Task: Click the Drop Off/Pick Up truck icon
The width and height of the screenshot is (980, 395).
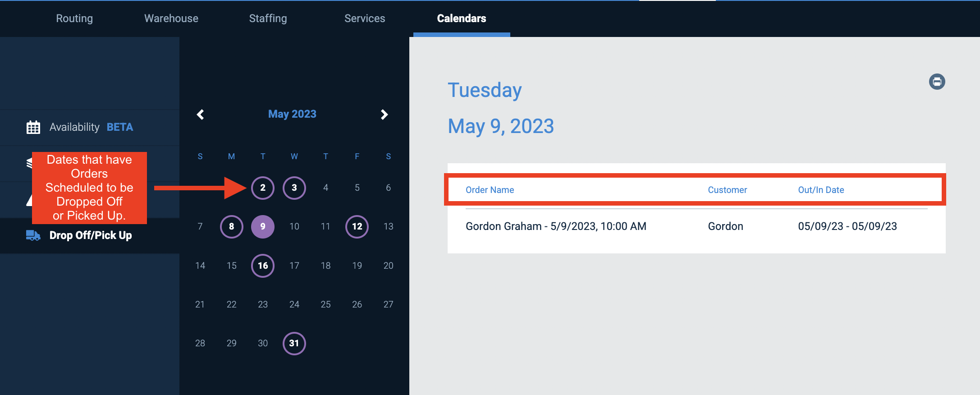Action: 32,235
